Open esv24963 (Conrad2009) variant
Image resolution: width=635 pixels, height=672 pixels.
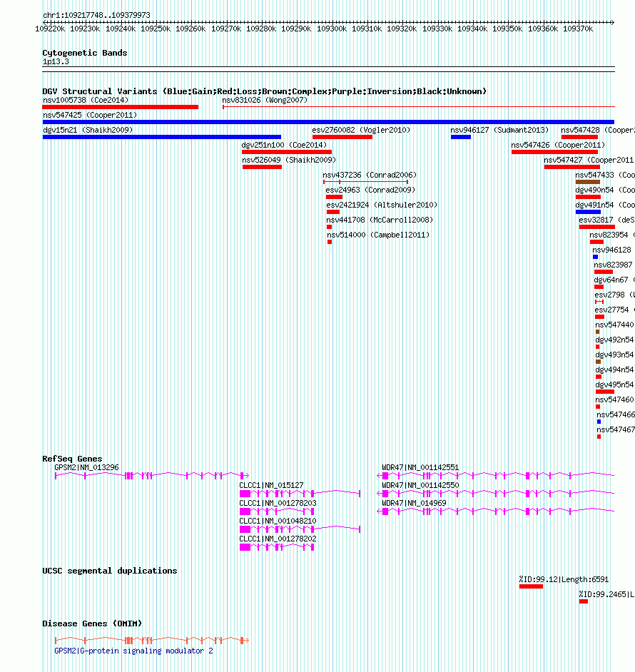[370, 190]
